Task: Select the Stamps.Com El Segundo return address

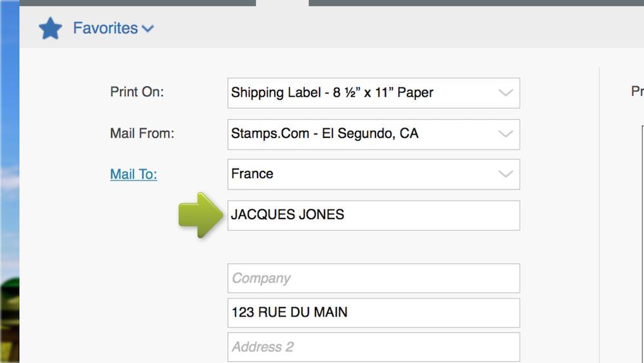Action: (325, 134)
